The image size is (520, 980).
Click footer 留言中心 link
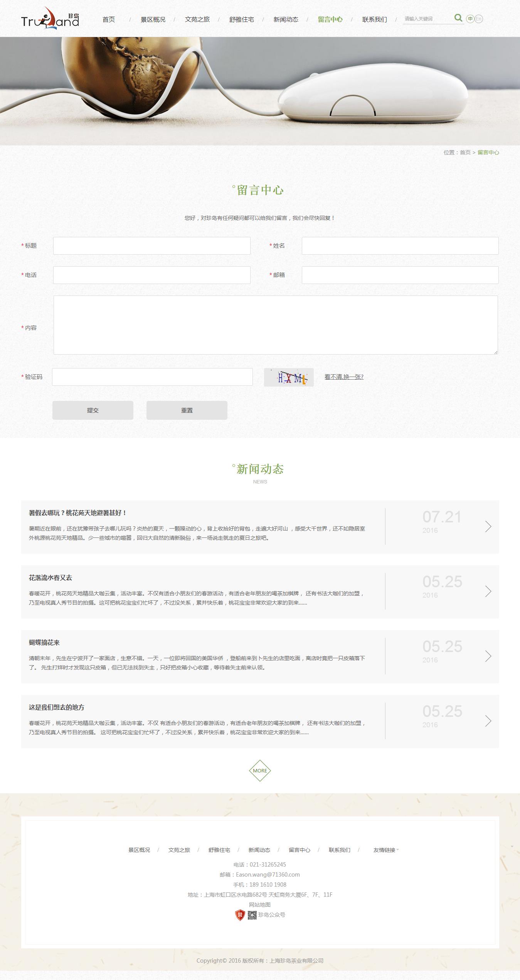[300, 850]
